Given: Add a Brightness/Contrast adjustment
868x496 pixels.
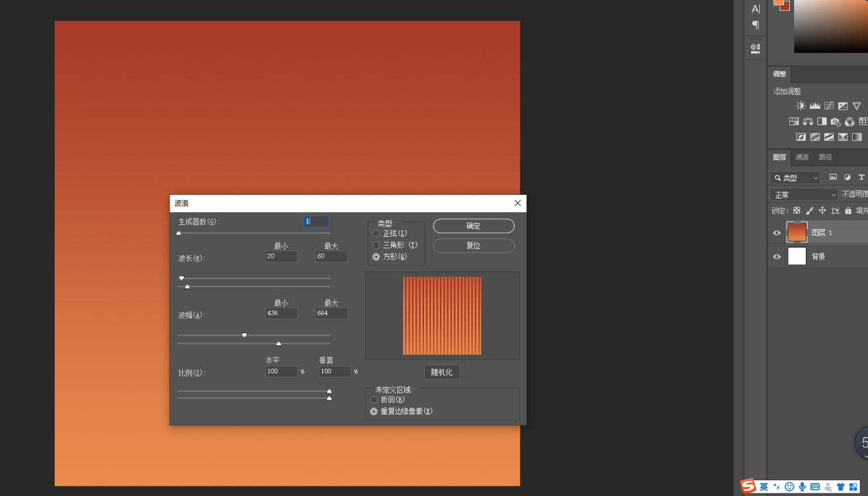Looking at the screenshot, I should [x=801, y=106].
